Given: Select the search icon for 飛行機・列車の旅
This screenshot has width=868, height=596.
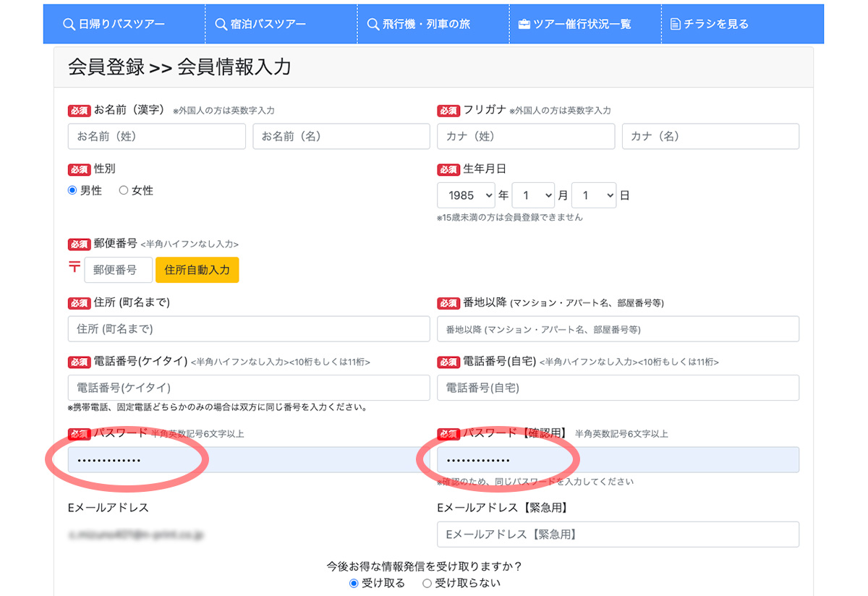Looking at the screenshot, I should (x=373, y=23).
